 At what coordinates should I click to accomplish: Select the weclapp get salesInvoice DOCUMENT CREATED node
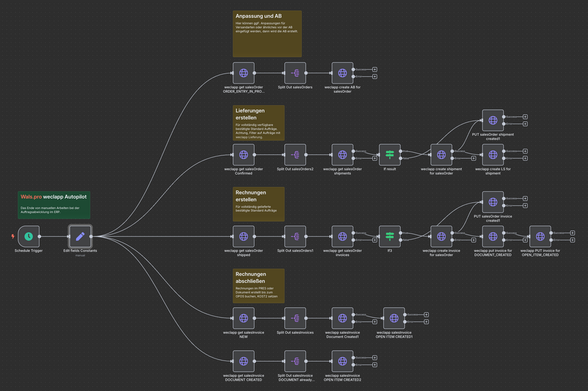coord(244,361)
